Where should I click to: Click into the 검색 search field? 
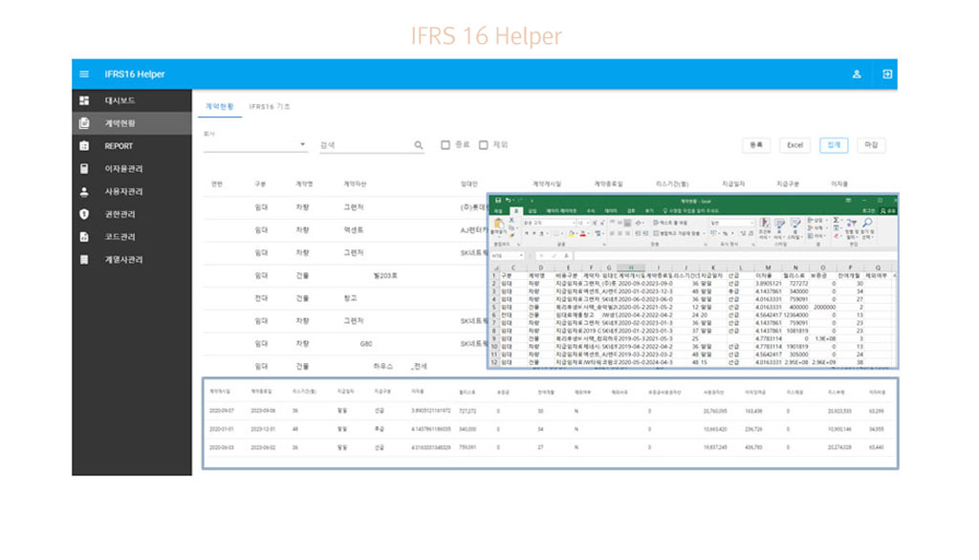(x=365, y=145)
